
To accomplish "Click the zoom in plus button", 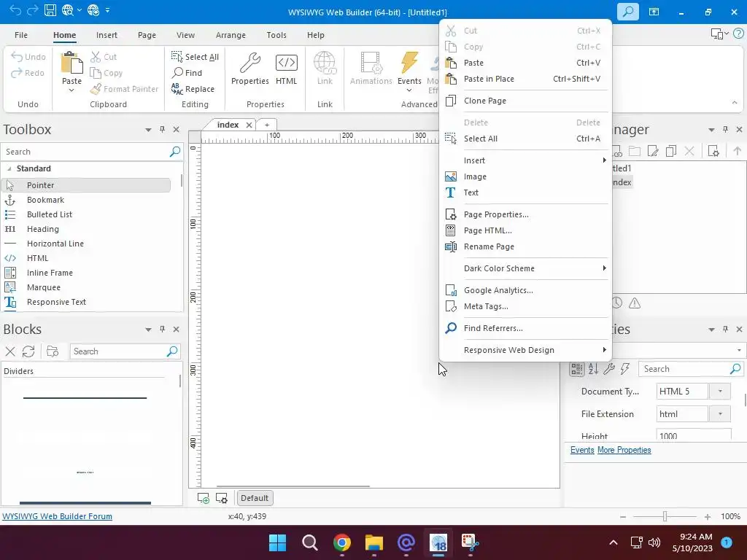I will pyautogui.click(x=708, y=517).
